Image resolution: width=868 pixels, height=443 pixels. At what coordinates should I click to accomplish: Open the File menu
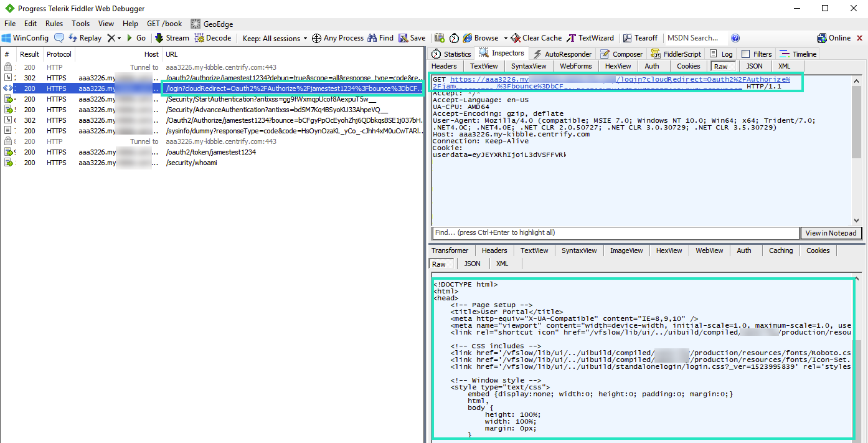10,24
